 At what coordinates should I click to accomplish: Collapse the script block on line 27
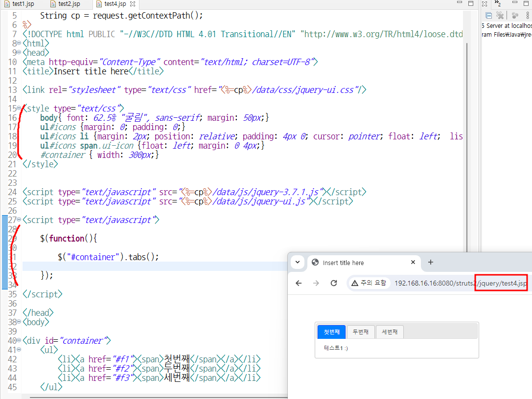[19, 220]
